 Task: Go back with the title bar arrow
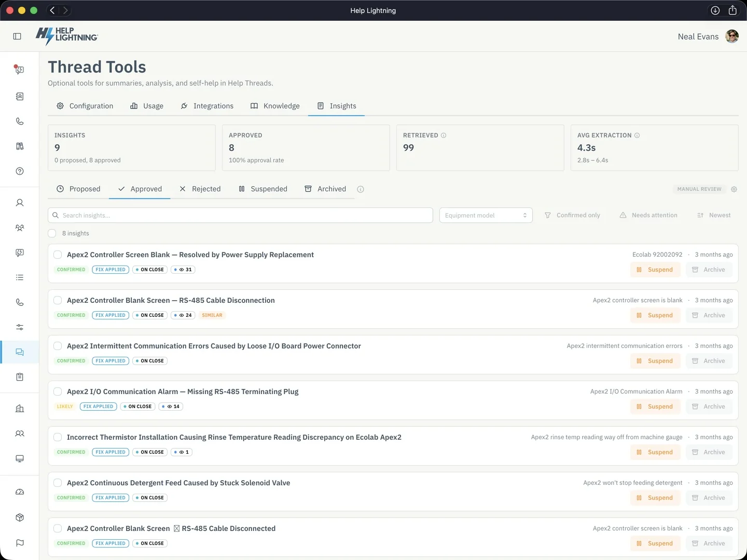click(x=52, y=10)
